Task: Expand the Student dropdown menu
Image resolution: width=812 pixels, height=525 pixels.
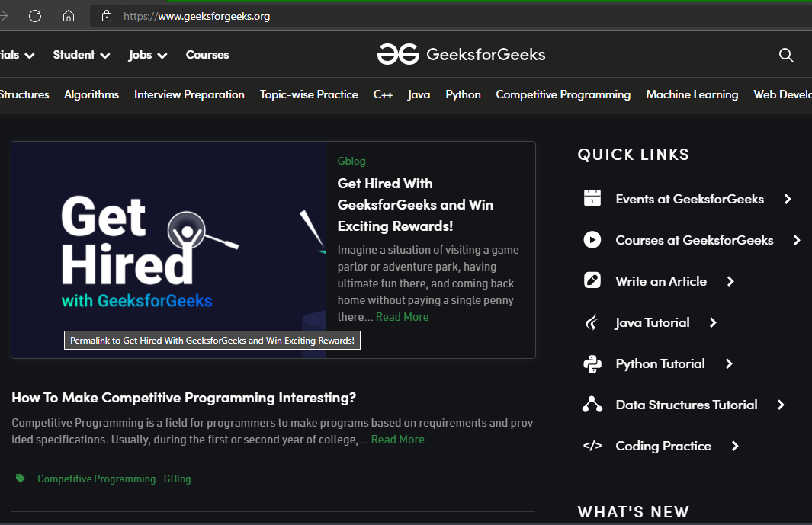Action: coord(105,56)
